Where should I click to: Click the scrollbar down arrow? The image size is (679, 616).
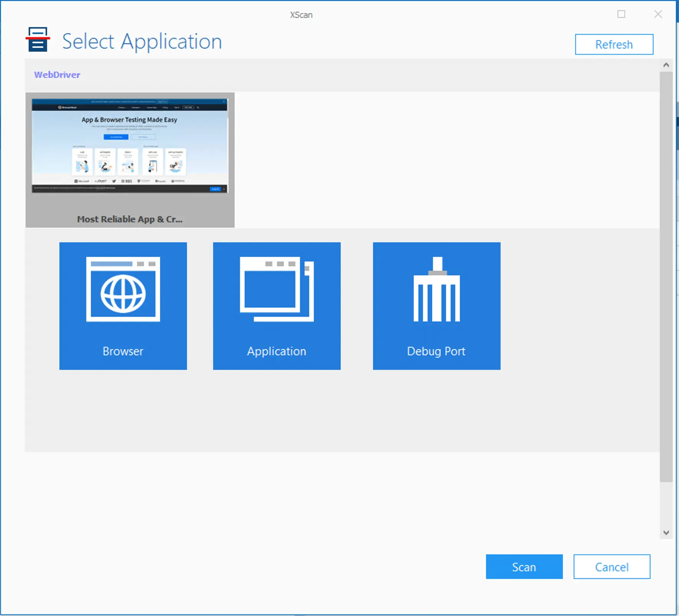pos(666,533)
